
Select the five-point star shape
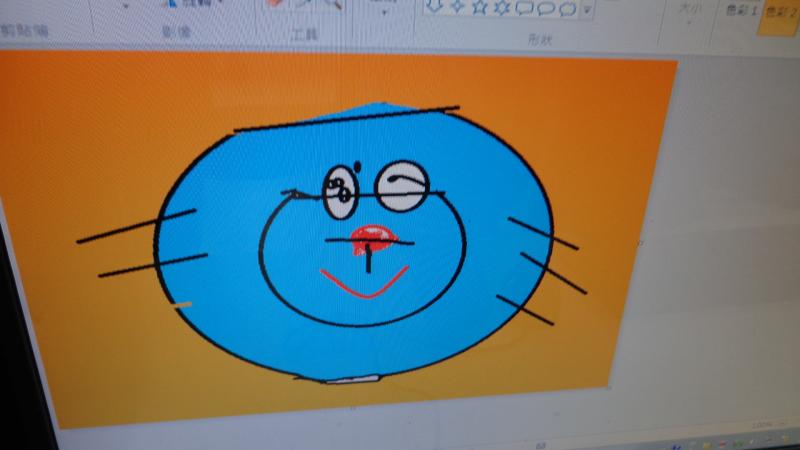point(480,7)
